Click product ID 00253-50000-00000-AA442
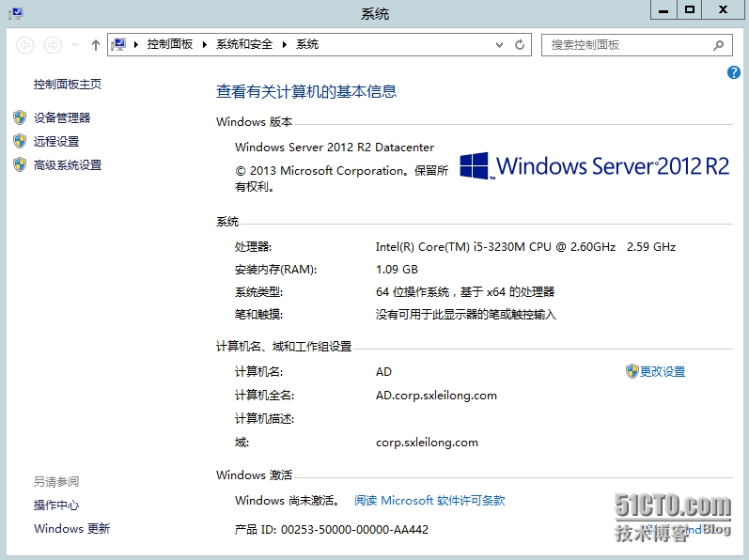The image size is (749, 560). (332, 529)
